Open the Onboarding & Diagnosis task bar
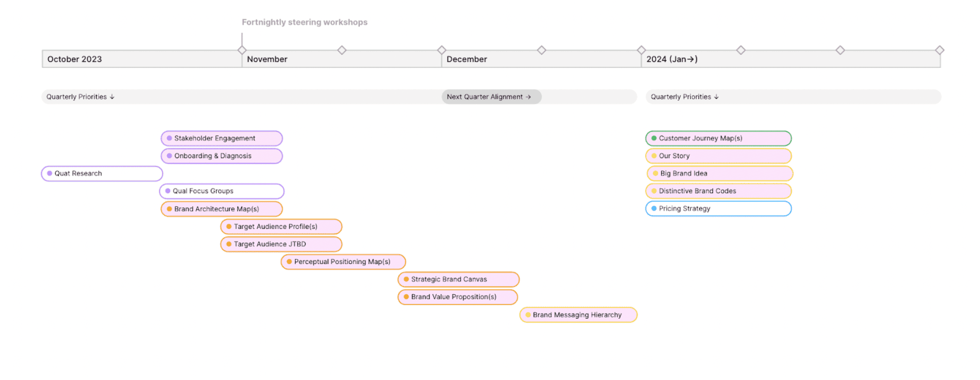Viewport: 980px width, 380px height. click(x=222, y=156)
